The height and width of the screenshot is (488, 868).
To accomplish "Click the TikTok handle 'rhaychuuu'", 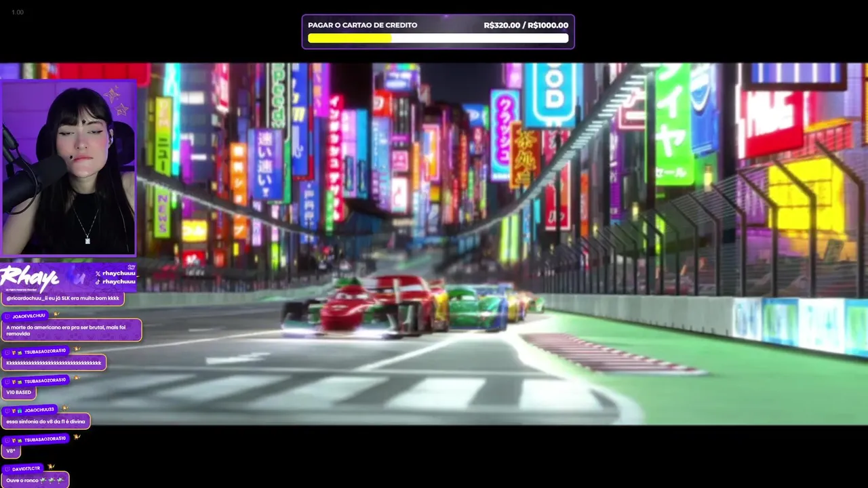I will click(119, 281).
